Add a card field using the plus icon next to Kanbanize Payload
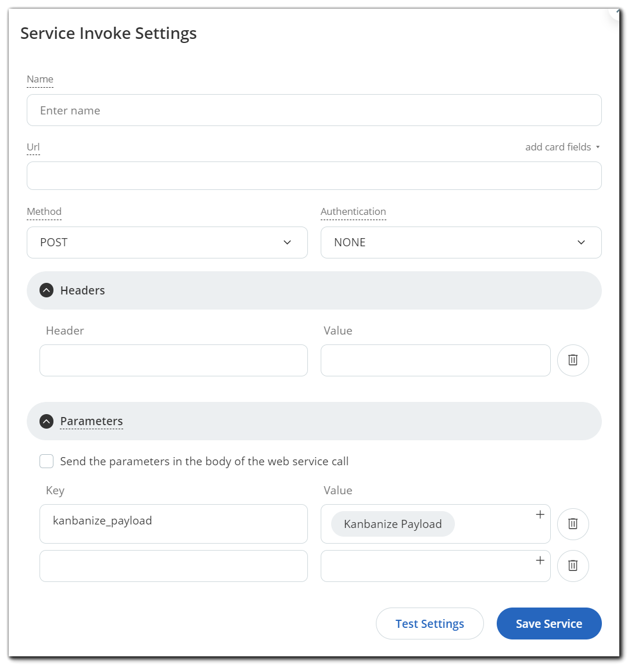The width and height of the screenshot is (635, 672). point(540,514)
